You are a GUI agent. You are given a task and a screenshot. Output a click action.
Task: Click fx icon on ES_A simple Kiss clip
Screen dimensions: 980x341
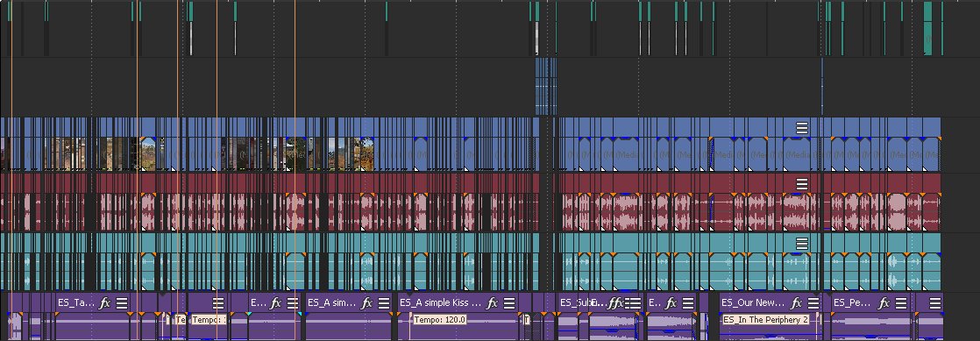pyautogui.click(x=492, y=303)
